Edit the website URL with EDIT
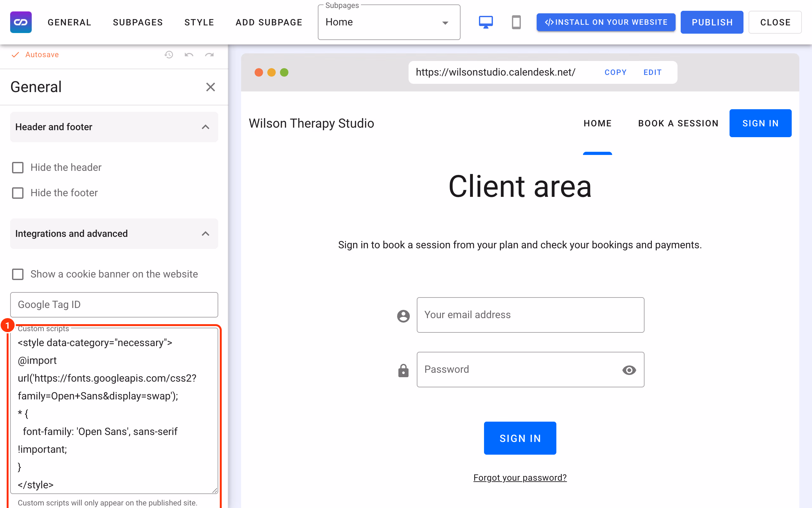This screenshot has width=812, height=508. click(x=652, y=72)
